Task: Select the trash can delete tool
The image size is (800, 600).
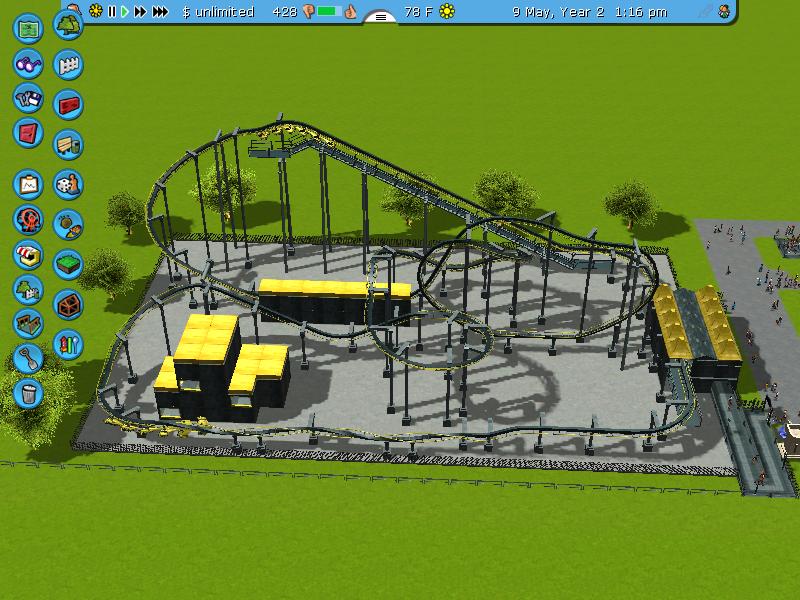Action: (28, 393)
